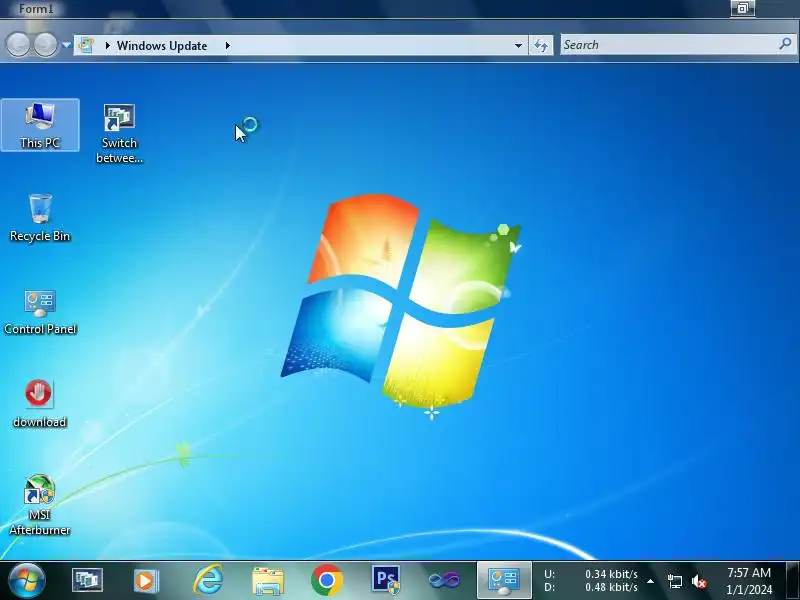Viewport: 800px width, 600px height.
Task: Click the network speed meter readout
Action: [x=590, y=581]
